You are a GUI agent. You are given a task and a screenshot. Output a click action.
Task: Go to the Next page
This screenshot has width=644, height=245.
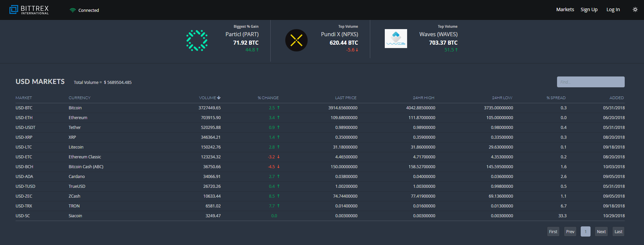click(601, 231)
